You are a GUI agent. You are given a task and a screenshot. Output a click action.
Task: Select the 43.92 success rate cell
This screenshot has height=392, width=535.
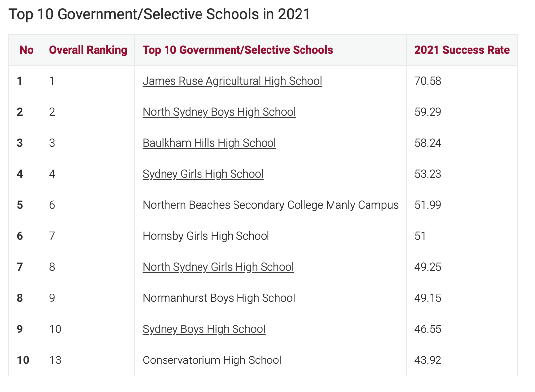(x=428, y=360)
